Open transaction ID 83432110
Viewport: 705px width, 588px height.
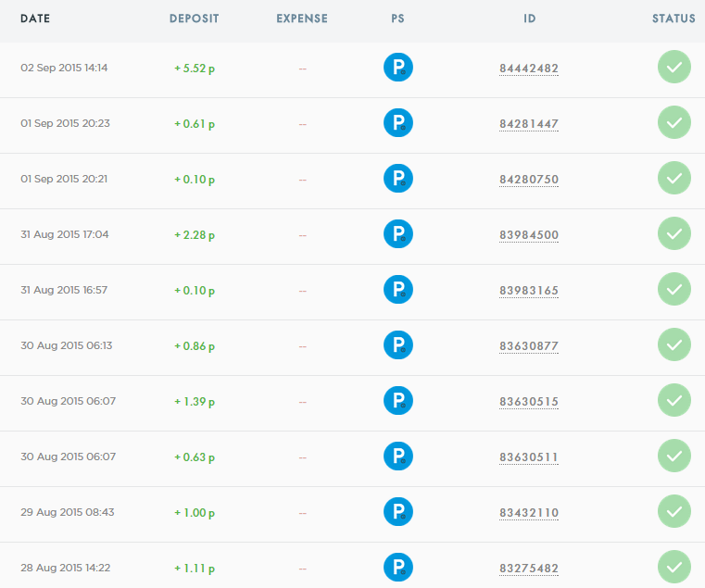[529, 512]
